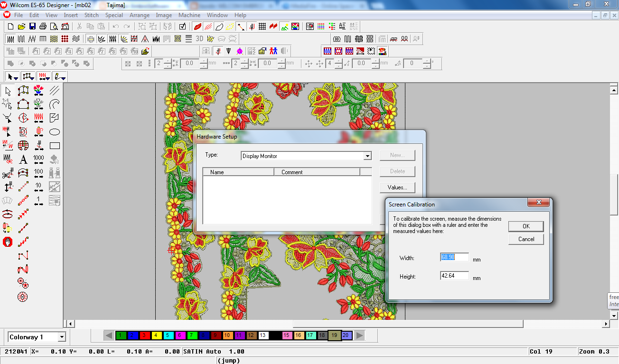Click the New document icon

[x=10, y=27]
